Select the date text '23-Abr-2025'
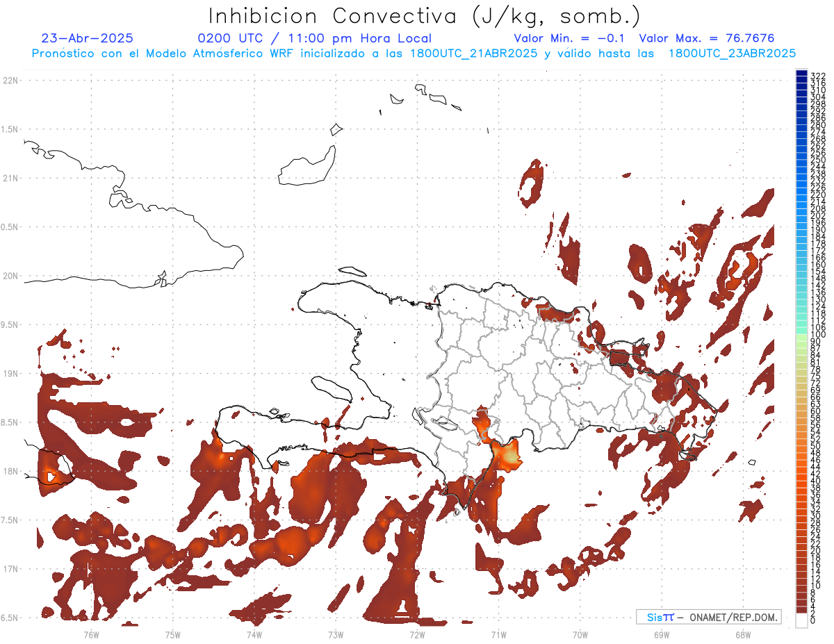 point(88,38)
